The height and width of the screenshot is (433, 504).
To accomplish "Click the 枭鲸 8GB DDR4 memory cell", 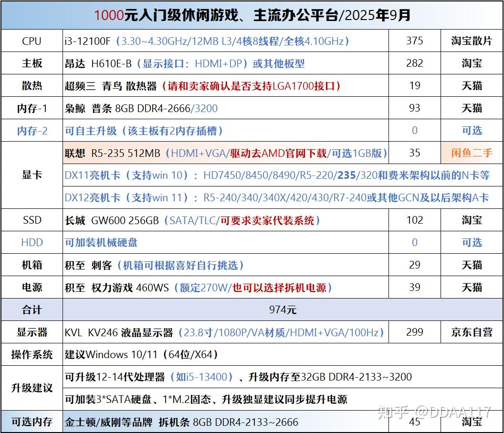I will (226, 108).
